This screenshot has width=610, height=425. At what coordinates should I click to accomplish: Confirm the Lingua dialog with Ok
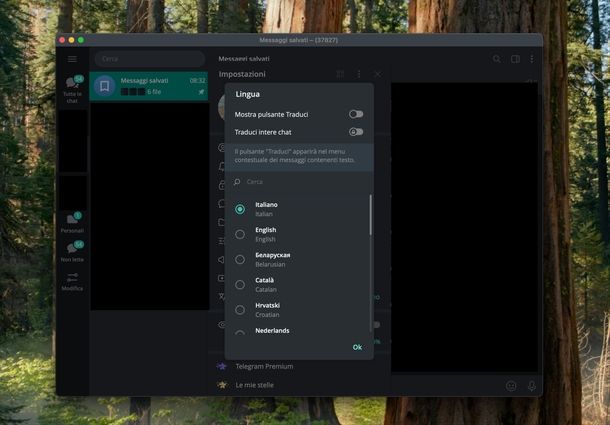[x=357, y=347]
